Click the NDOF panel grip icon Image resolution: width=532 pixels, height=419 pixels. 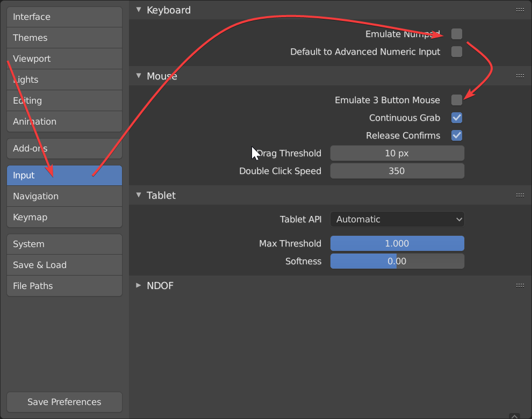[520, 285]
